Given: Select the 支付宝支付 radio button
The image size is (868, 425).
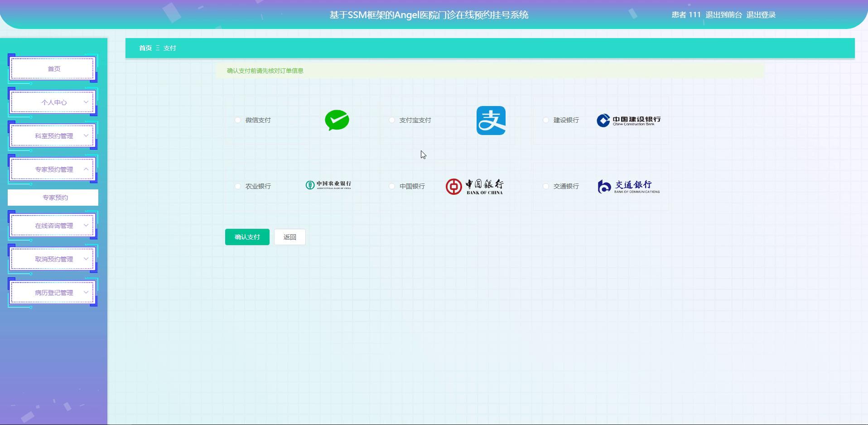Looking at the screenshot, I should [392, 120].
